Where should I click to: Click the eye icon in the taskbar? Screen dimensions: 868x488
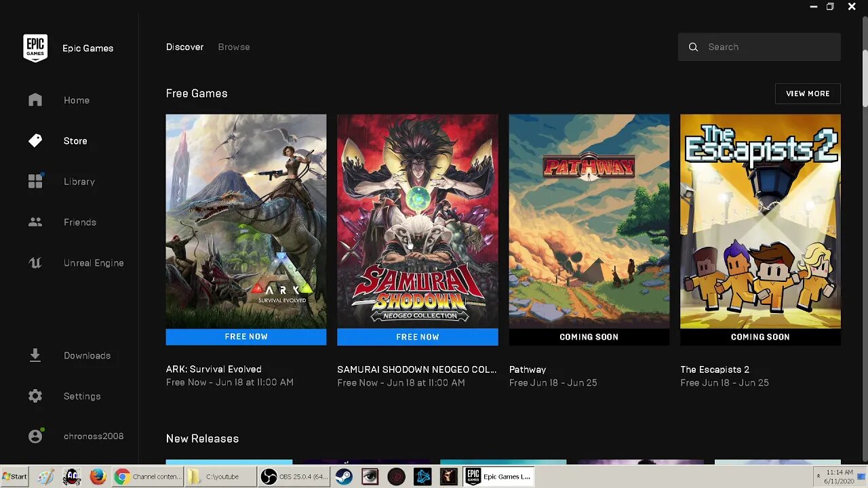point(370,476)
